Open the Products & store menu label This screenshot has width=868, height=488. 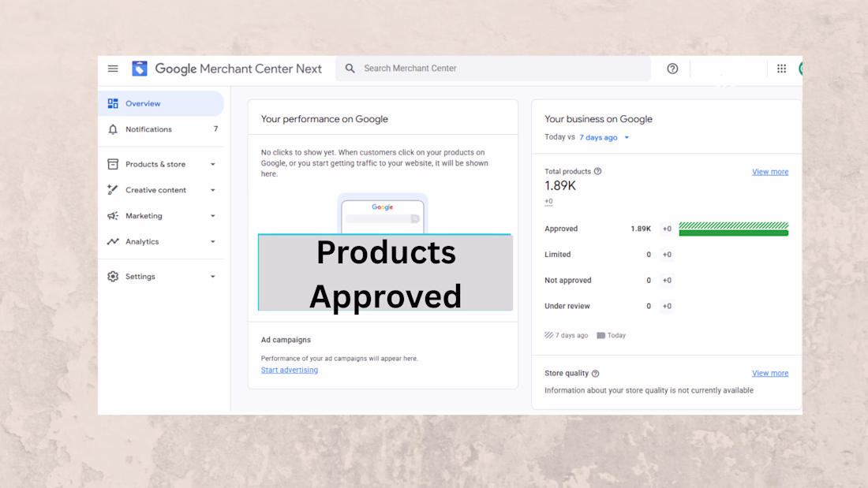pos(155,164)
